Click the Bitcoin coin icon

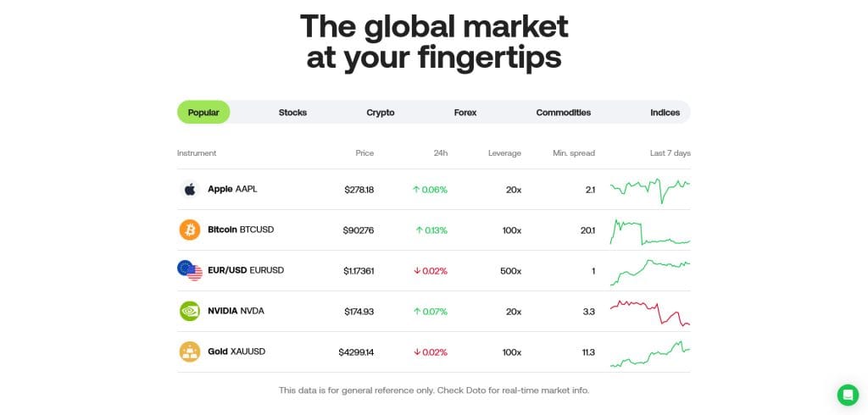190,230
